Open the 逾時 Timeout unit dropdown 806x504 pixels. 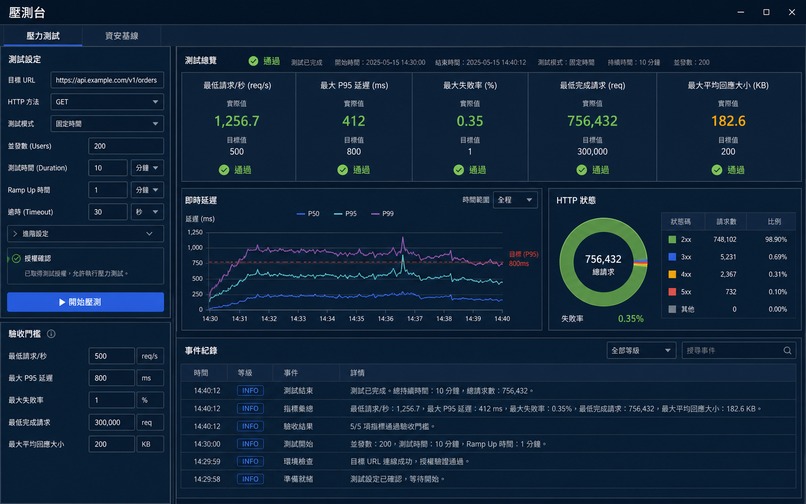(147, 212)
